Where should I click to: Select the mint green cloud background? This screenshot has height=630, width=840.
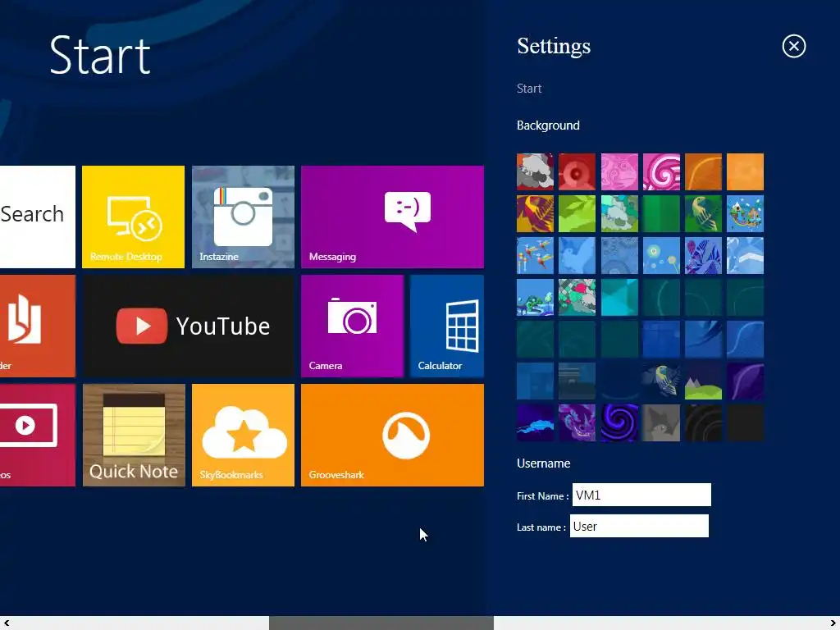click(x=619, y=214)
